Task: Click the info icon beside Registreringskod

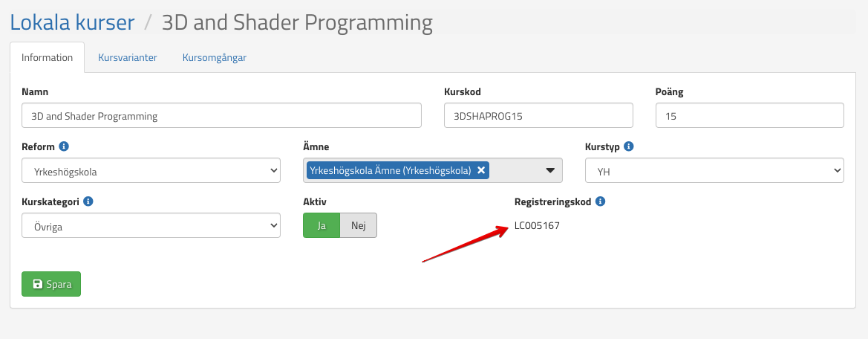Action: click(x=600, y=201)
